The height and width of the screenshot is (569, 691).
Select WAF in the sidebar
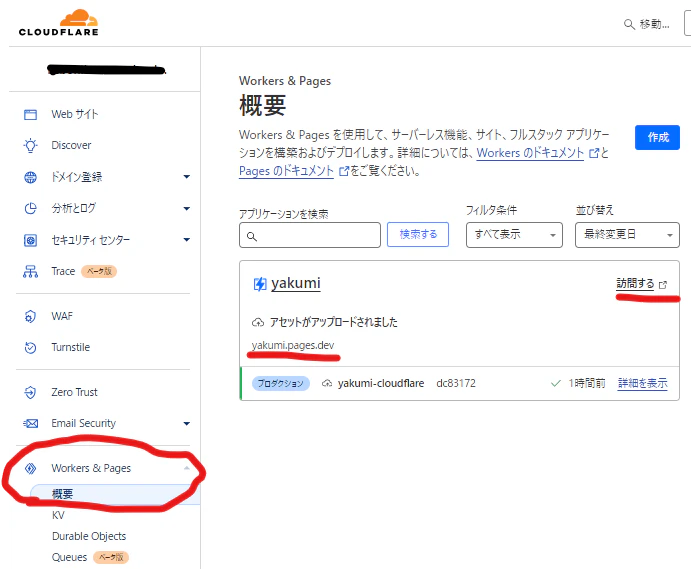[62, 316]
